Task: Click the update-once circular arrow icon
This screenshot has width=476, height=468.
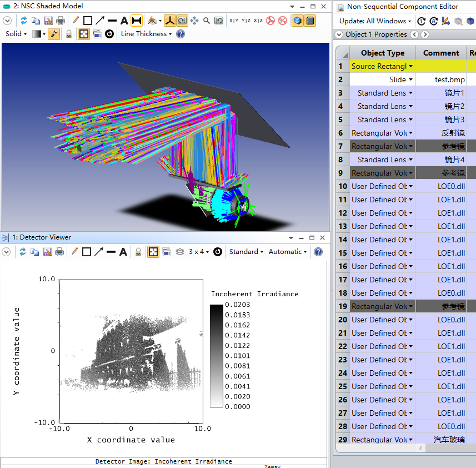Action: click(422, 21)
